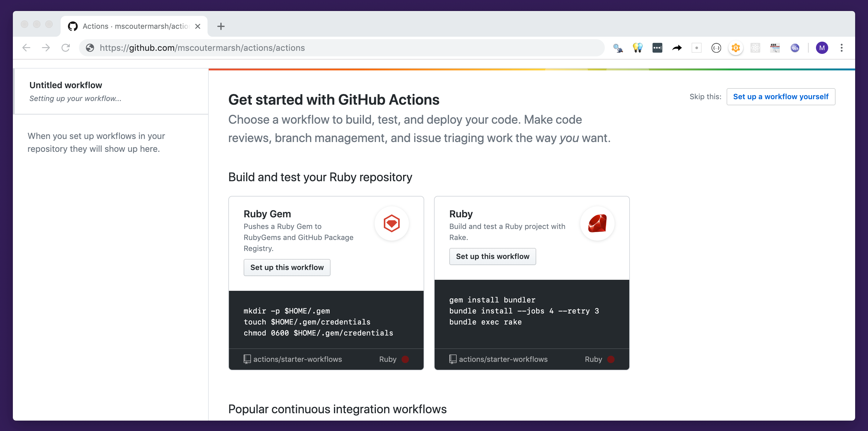This screenshot has height=431, width=868.
Task: Click inside the address bar
Action: click(303, 47)
